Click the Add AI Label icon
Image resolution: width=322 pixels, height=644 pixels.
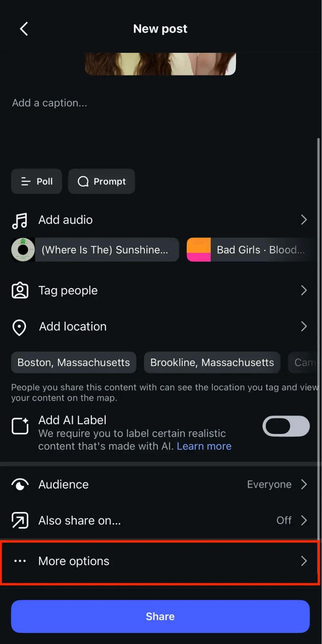[20, 426]
